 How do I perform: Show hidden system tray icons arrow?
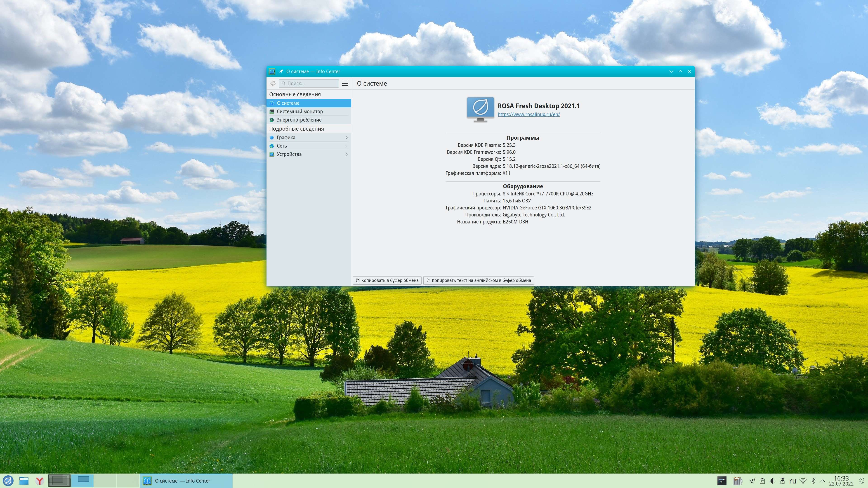click(x=823, y=481)
